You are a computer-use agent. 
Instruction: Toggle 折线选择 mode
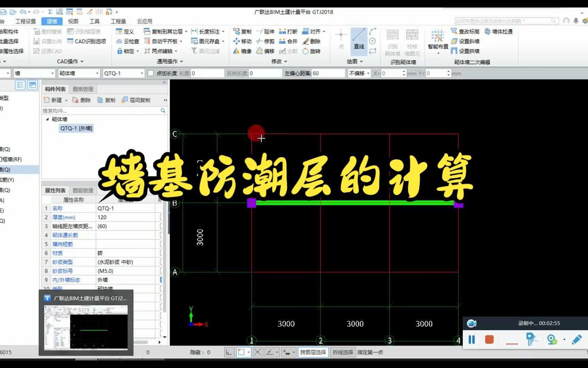point(343,352)
